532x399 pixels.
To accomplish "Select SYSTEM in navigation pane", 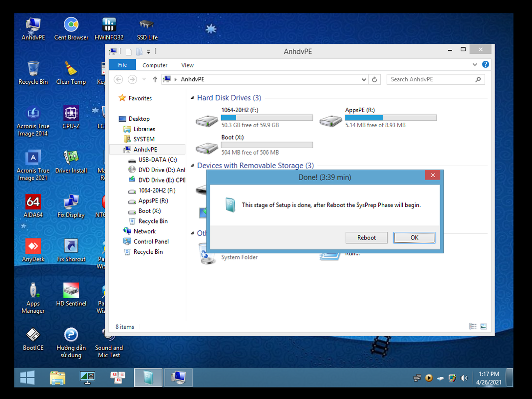I will (x=139, y=139).
